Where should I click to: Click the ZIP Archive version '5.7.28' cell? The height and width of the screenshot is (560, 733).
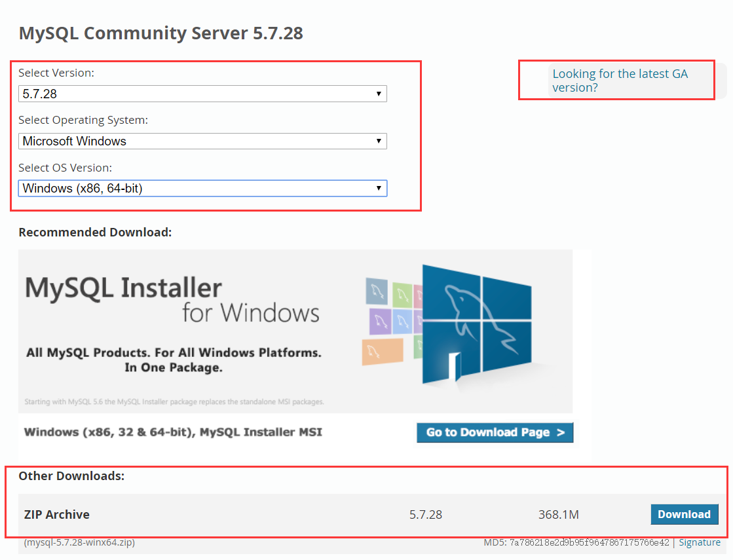pos(425,515)
